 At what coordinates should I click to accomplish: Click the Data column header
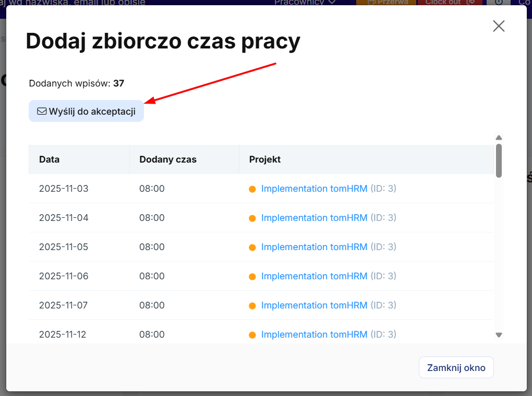[x=50, y=159]
